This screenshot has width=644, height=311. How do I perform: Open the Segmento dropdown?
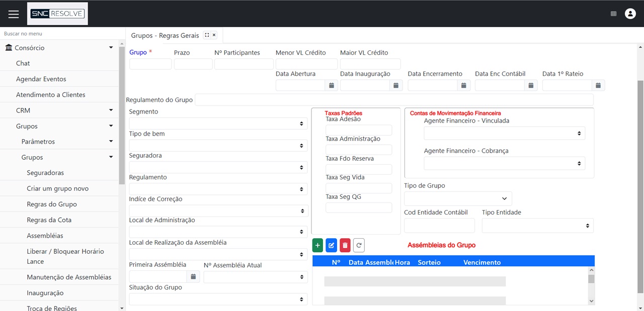point(218,124)
